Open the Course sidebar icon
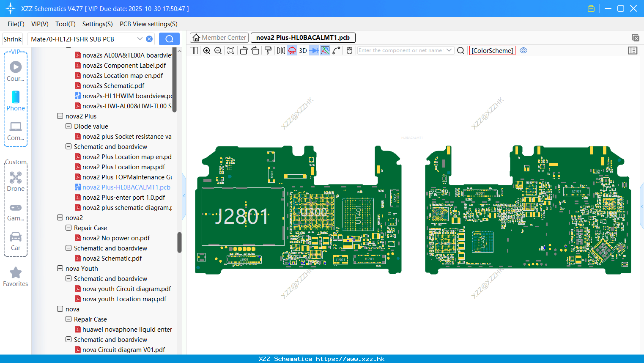The width and height of the screenshot is (644, 363). click(16, 71)
